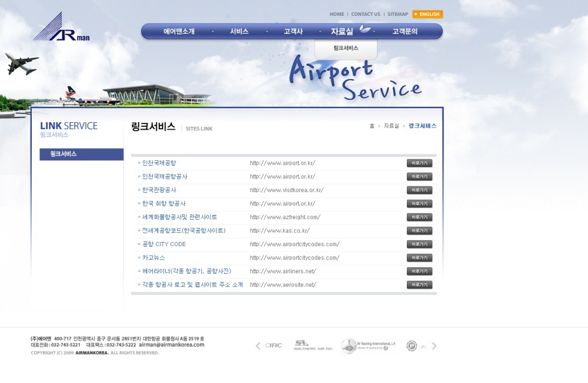Open the 서비스 menu
The height and width of the screenshot is (383, 588).
[x=239, y=32]
